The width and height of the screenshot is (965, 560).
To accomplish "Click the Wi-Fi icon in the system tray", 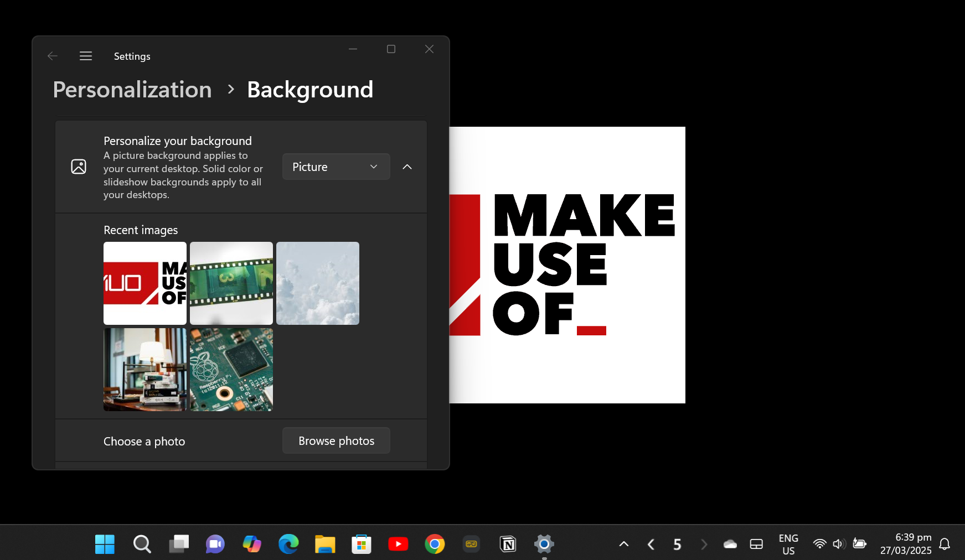I will tap(819, 544).
